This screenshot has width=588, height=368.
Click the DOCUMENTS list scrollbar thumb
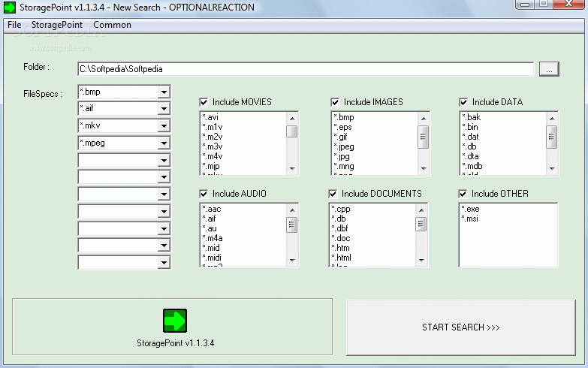(x=421, y=224)
